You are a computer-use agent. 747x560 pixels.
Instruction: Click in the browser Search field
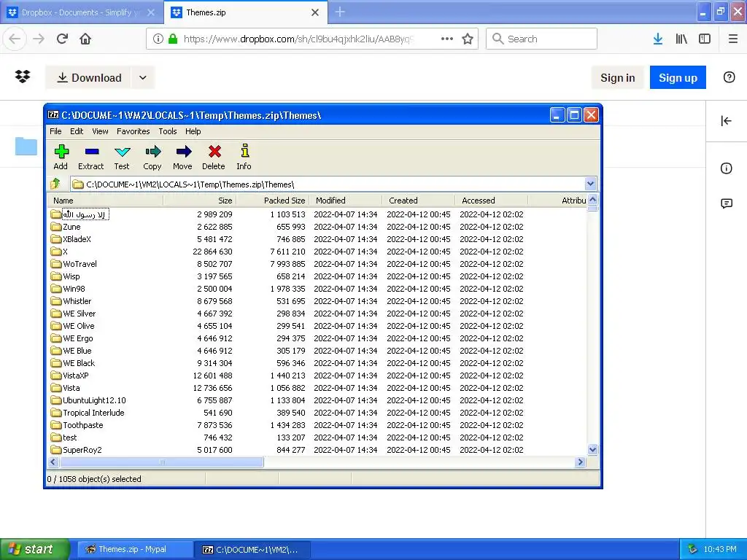coord(542,39)
